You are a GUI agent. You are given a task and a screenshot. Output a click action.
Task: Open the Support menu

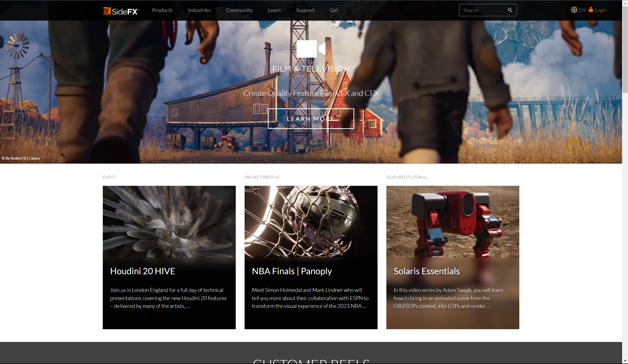pyautogui.click(x=305, y=10)
